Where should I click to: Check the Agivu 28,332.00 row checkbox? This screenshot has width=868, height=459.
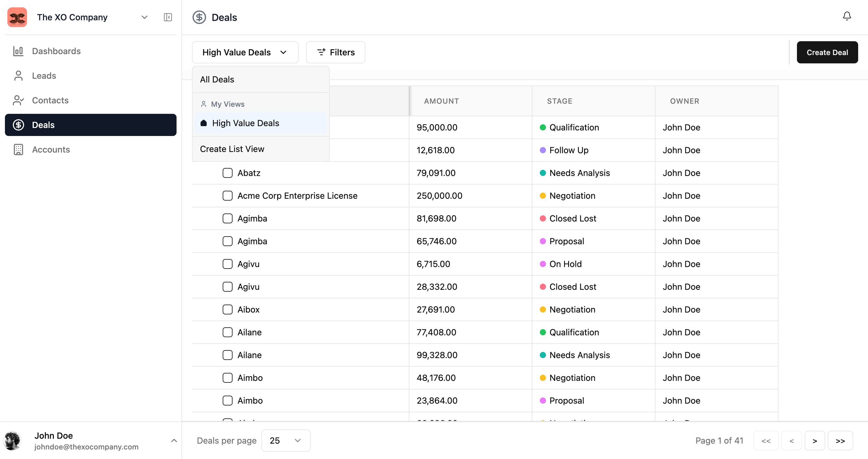coord(227,287)
